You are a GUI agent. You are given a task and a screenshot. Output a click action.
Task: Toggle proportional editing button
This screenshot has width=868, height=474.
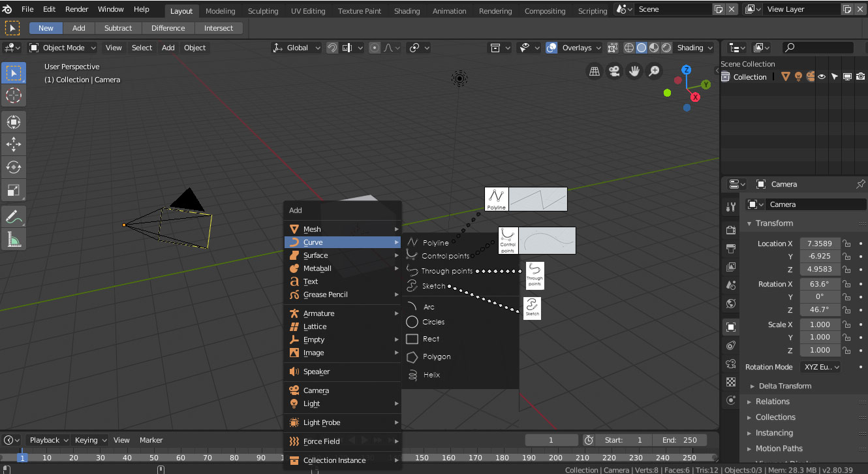375,48
